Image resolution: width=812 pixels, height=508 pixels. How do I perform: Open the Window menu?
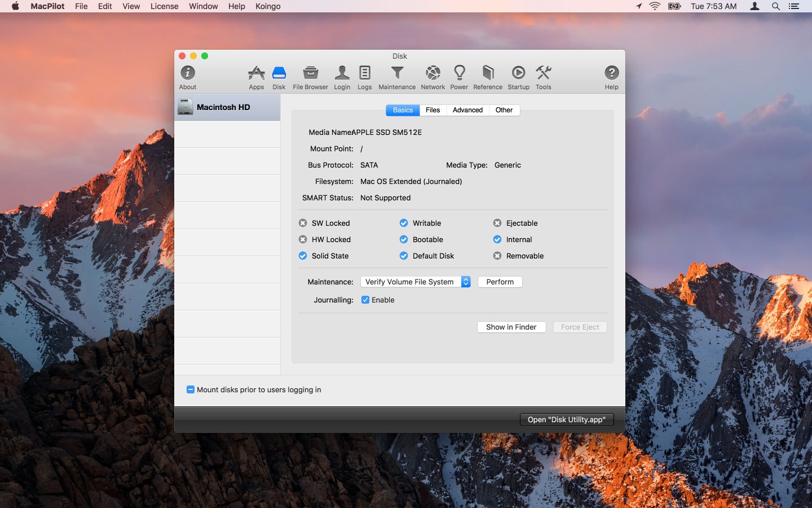[203, 6]
